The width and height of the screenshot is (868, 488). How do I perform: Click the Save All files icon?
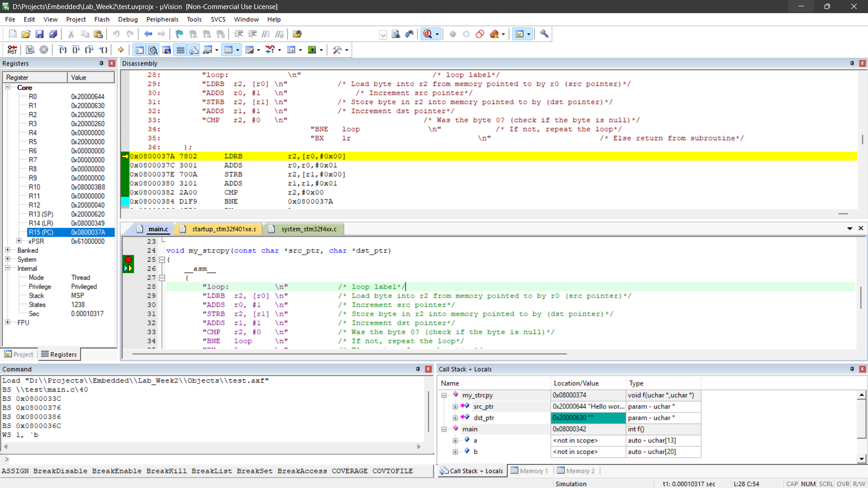point(53,34)
